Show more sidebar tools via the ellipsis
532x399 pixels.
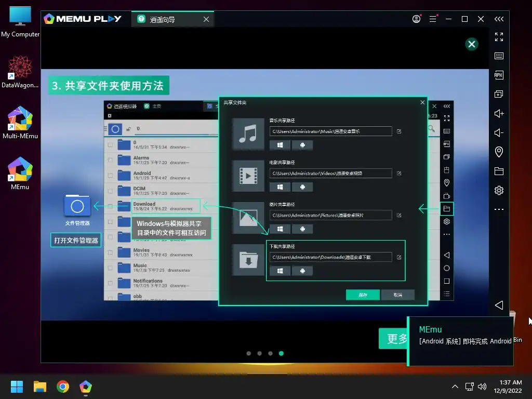(x=499, y=209)
